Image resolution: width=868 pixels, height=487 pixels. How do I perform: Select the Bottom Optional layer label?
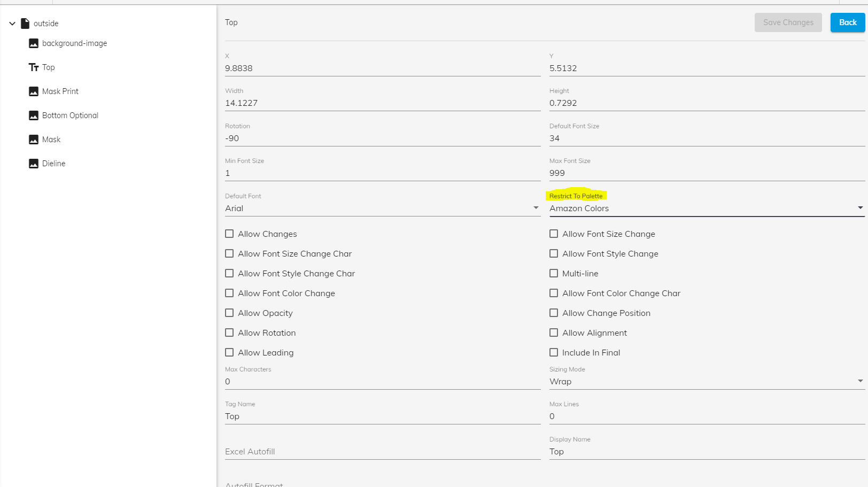tap(70, 115)
